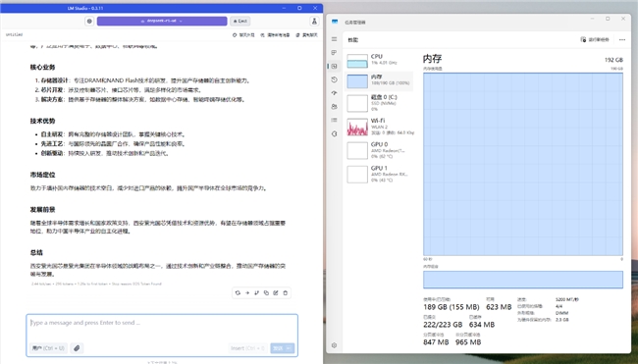The height and width of the screenshot is (364, 638).
Task: Delete the assistant message with trash icon
Action: (x=286, y=292)
